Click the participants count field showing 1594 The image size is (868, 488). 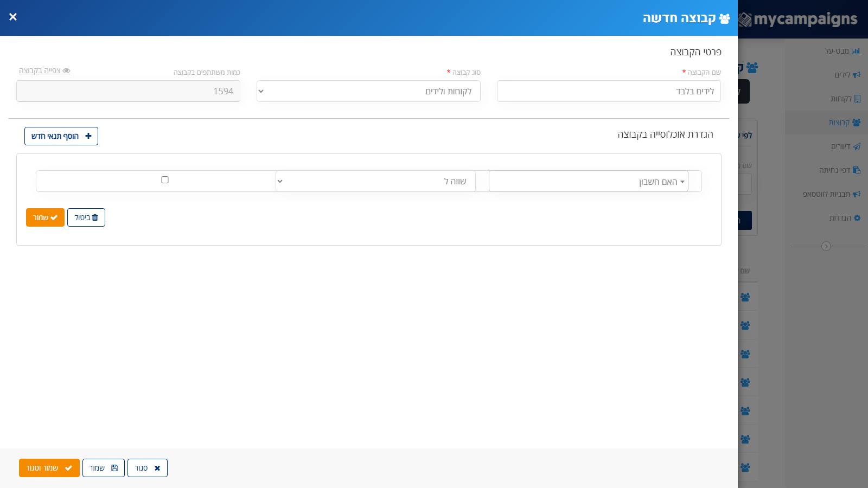click(128, 91)
